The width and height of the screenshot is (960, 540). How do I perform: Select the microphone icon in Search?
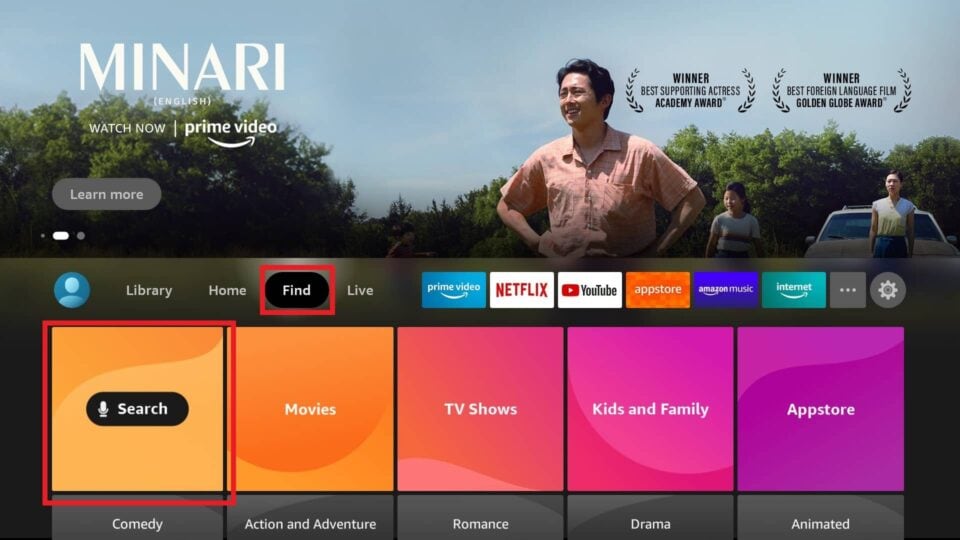coord(103,409)
